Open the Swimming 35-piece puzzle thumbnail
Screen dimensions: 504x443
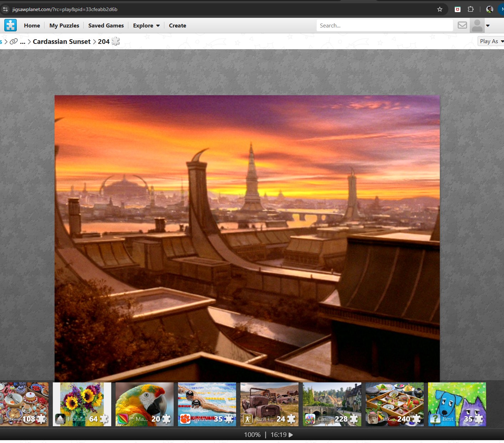pyautogui.click(x=207, y=404)
